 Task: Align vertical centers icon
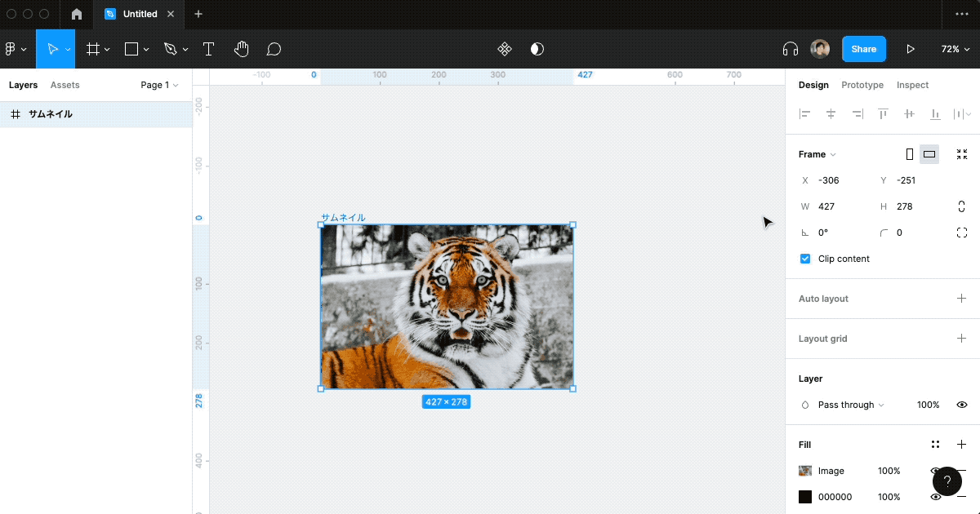coord(909,114)
